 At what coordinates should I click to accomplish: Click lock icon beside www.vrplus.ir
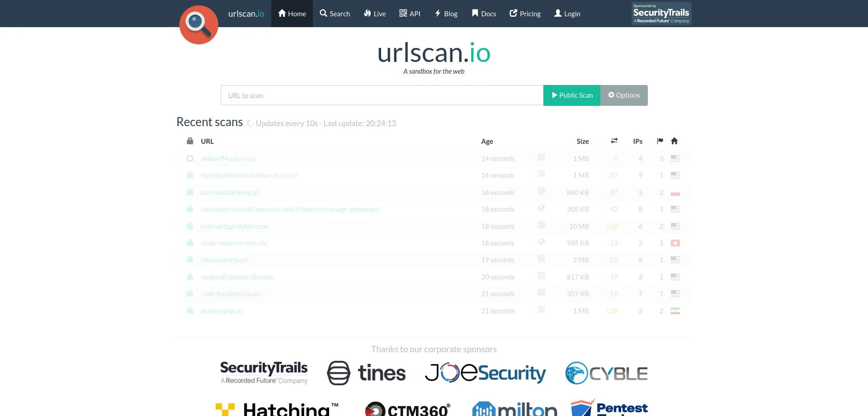190,311
